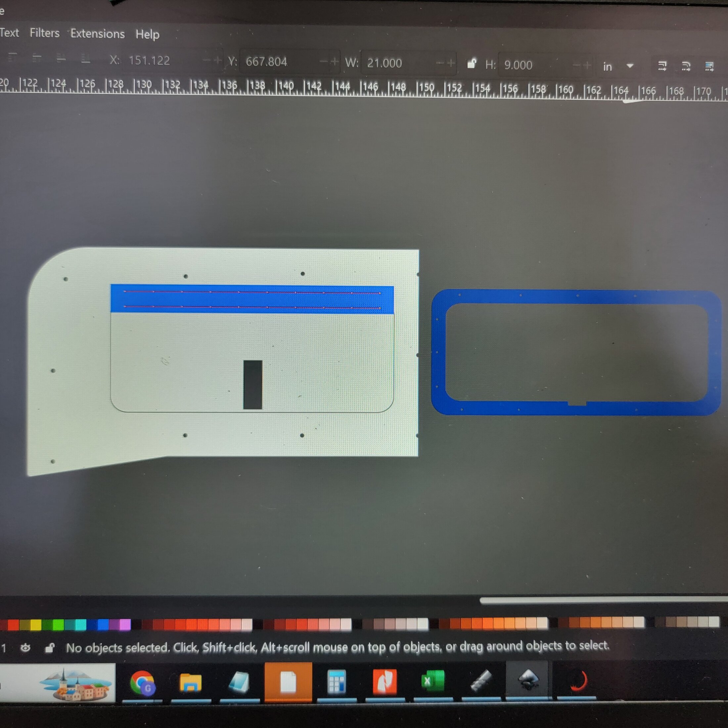
Task: Toggle the move gradients with objects icon
Action: tap(709, 67)
